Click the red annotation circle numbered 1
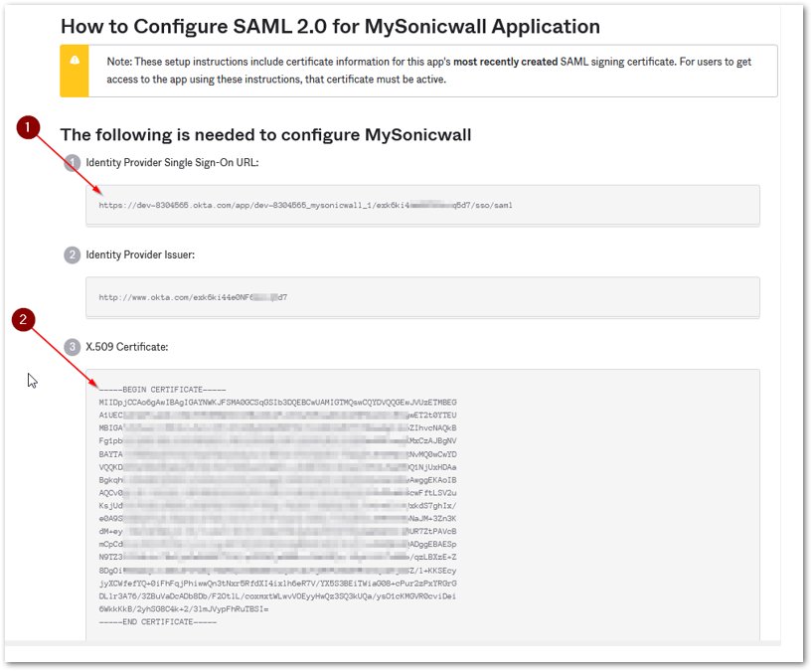The width and height of the screenshot is (812, 671). [30, 127]
